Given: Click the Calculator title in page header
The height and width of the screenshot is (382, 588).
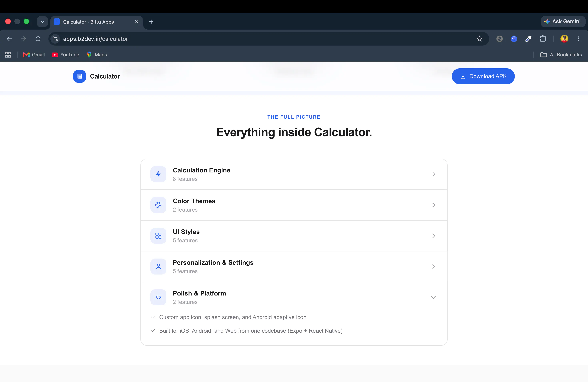Looking at the screenshot, I should pos(105,76).
